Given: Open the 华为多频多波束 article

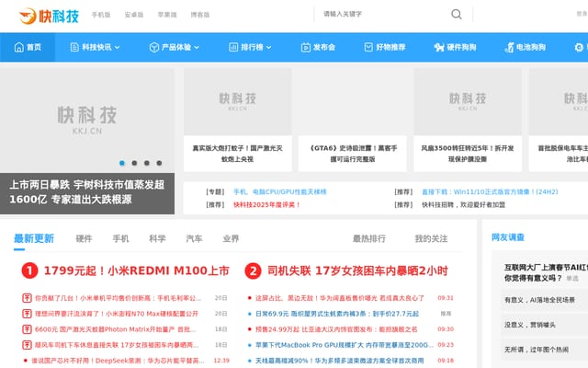Looking at the screenshot, I should tap(340, 361).
